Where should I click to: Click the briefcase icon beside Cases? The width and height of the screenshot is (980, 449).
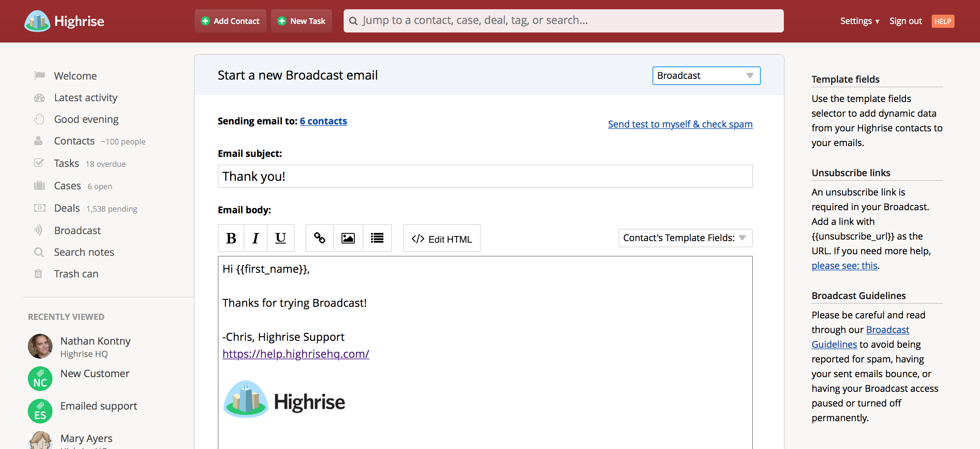tap(39, 185)
